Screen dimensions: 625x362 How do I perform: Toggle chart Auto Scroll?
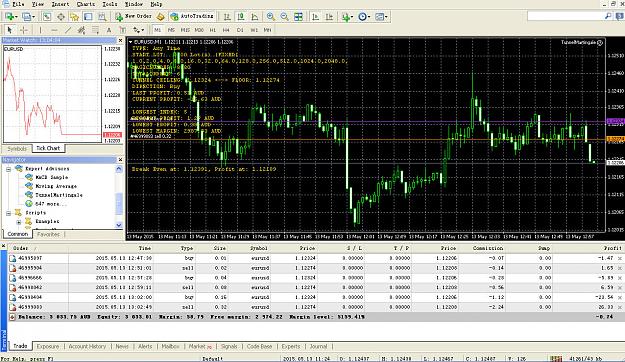(316, 16)
